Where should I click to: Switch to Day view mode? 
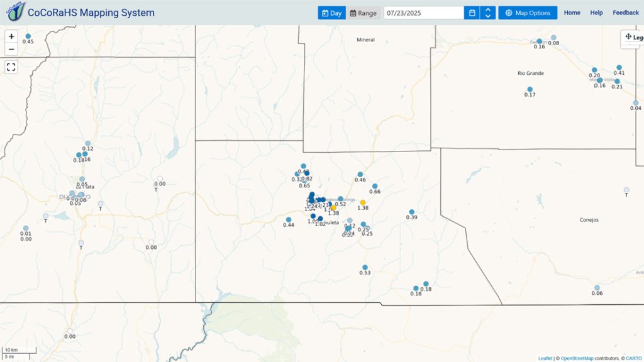click(x=331, y=13)
